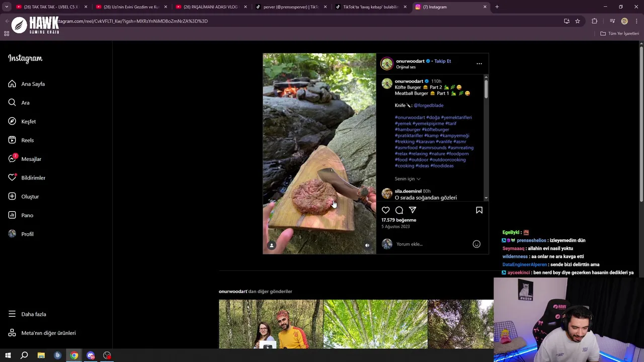Open a new browser tab
This screenshot has width=644, height=362.
coord(497,7)
